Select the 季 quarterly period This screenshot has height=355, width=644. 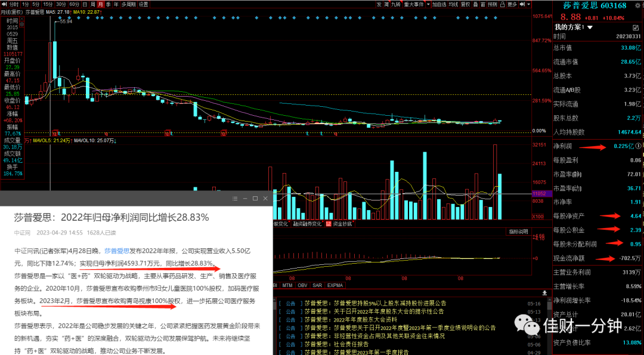coord(108,4)
